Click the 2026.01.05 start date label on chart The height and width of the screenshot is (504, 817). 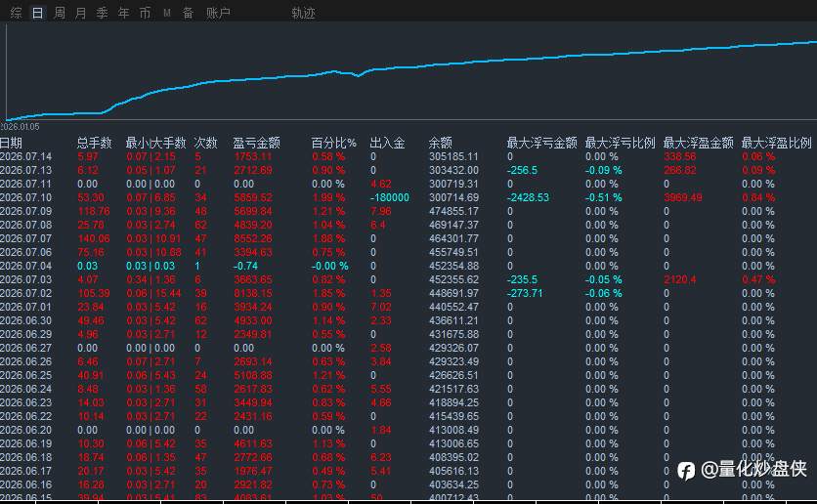pyautogui.click(x=20, y=127)
